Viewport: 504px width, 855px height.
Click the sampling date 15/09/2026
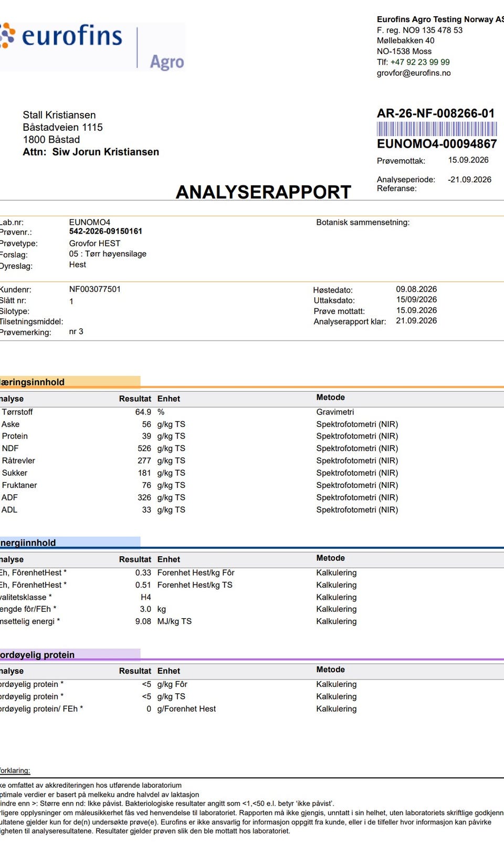[x=416, y=299]
